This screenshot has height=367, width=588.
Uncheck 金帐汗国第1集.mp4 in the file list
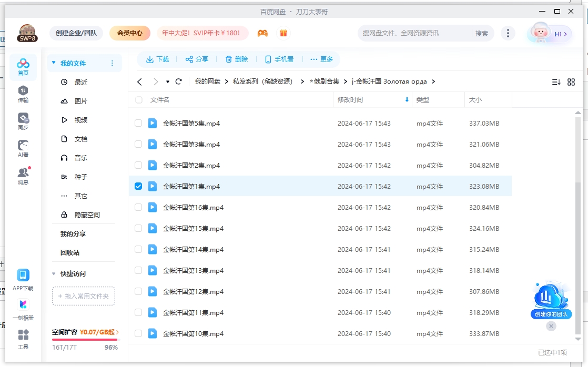(138, 186)
